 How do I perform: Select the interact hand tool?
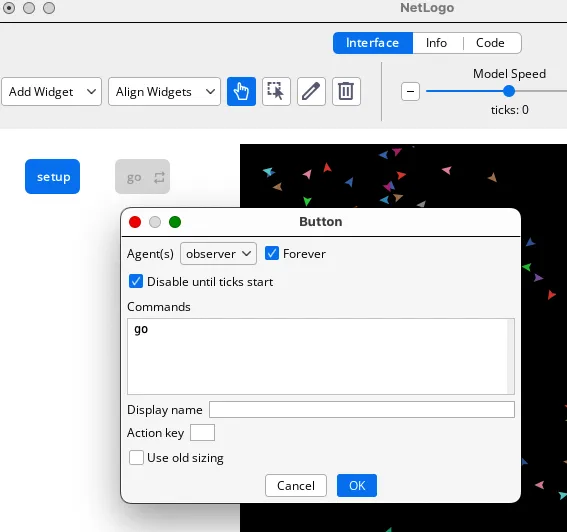[x=241, y=91]
